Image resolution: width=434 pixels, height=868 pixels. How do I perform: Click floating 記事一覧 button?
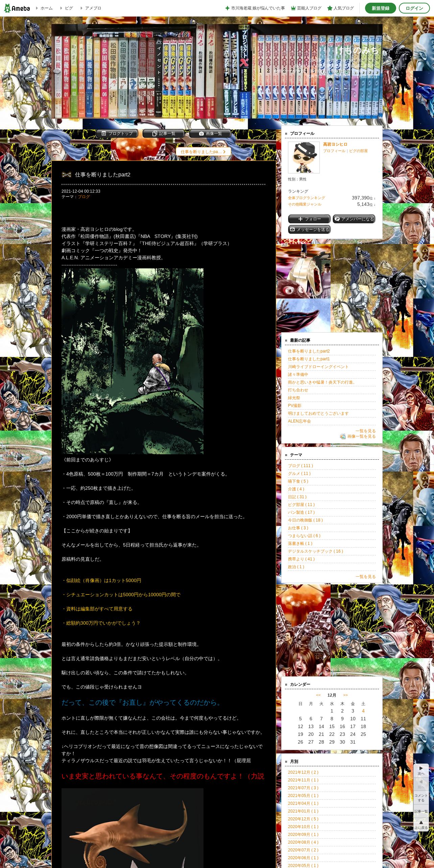[x=421, y=811]
